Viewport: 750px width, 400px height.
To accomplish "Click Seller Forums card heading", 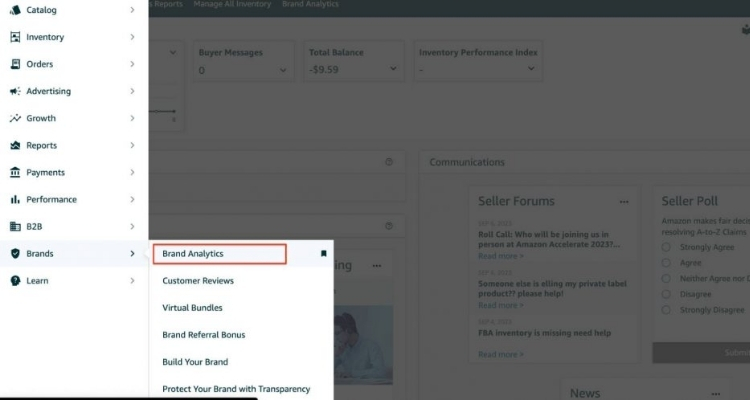I will pos(517,201).
